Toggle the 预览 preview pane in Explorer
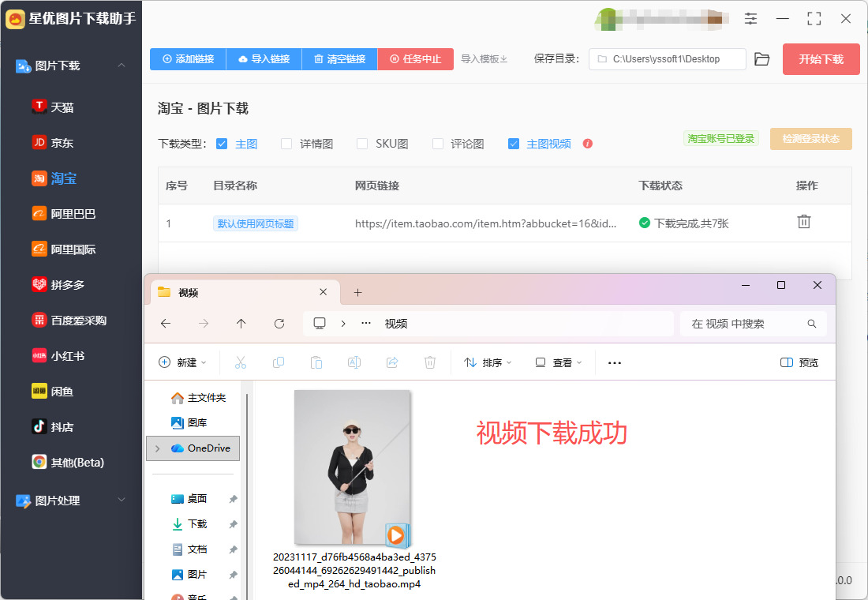This screenshot has height=600, width=868. 799,362
